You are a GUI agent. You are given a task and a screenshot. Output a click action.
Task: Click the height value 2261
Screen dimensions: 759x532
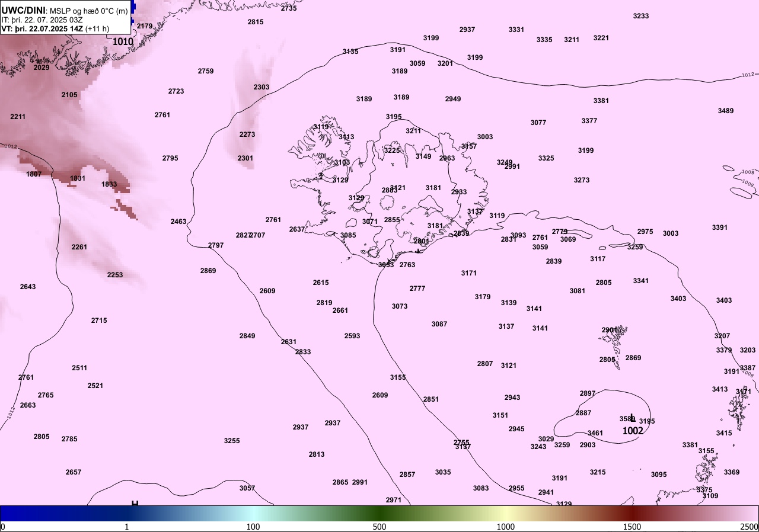click(x=79, y=247)
